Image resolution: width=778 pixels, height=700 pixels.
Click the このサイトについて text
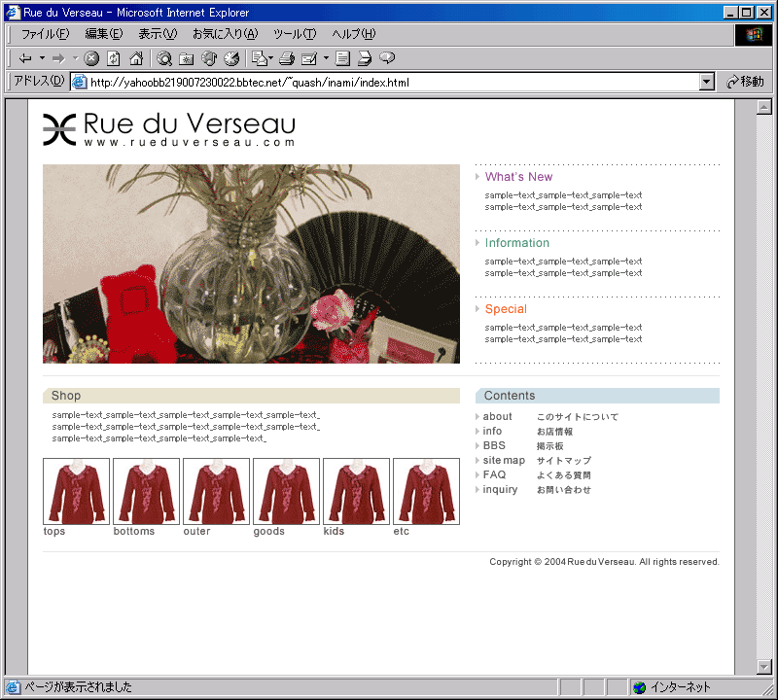(x=578, y=417)
